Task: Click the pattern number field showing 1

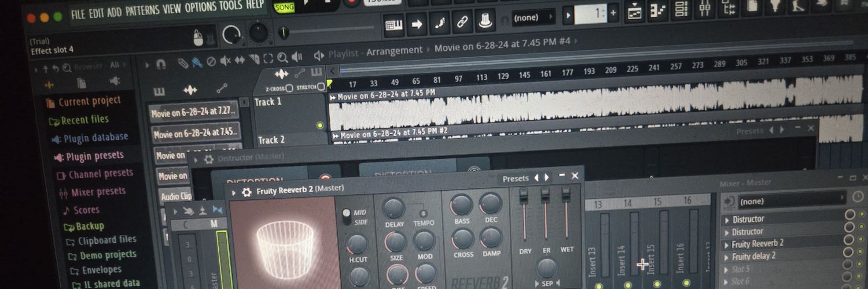Action: pos(591,14)
